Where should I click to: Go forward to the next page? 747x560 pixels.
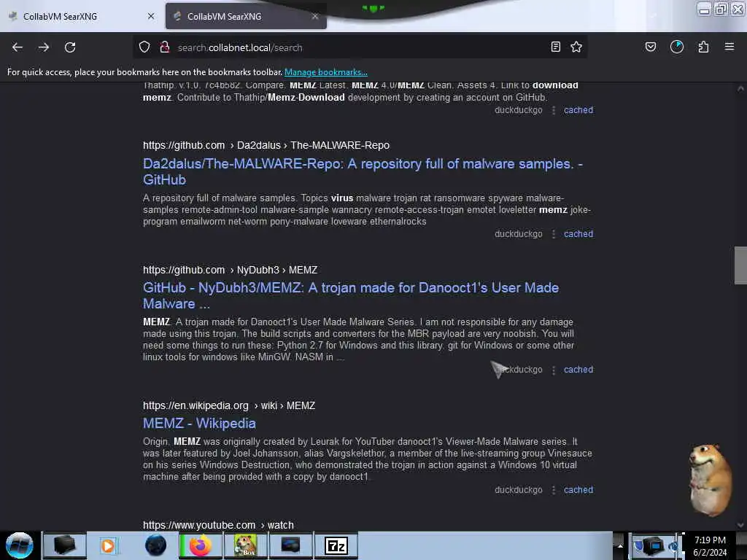point(44,47)
